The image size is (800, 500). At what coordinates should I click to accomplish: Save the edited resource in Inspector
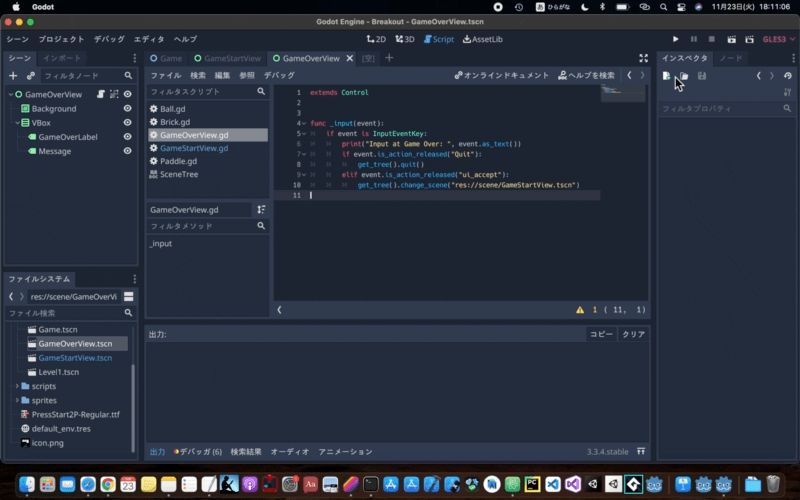[702, 76]
